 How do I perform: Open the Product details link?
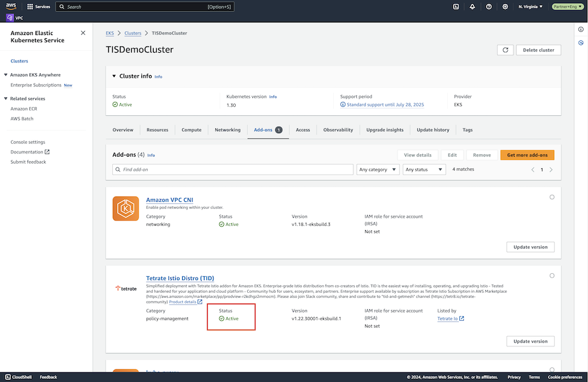pyautogui.click(x=183, y=302)
